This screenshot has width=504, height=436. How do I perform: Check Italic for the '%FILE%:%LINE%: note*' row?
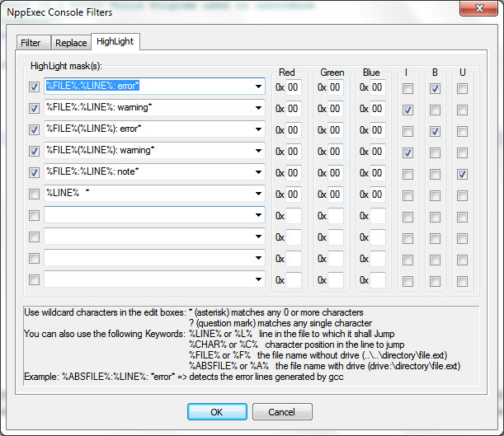click(407, 175)
